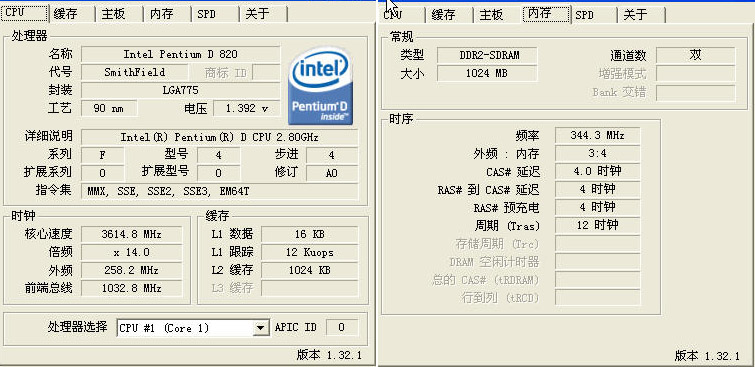Open 关于 tab in left window

coord(263,14)
